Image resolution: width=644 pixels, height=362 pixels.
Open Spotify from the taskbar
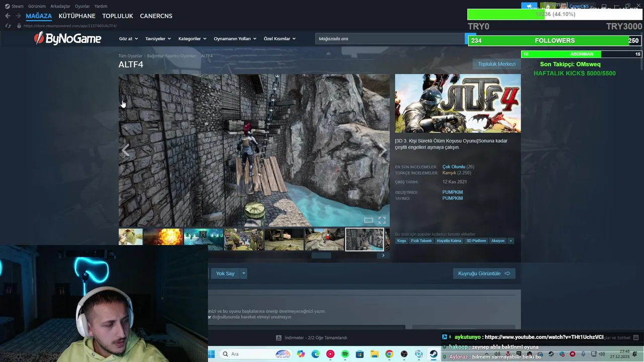click(x=345, y=354)
